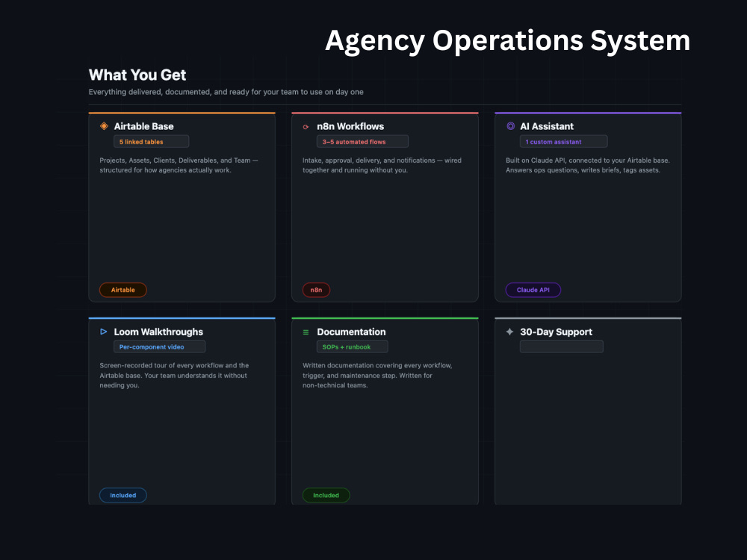Click the 'Agency Operations System' title

[x=508, y=40]
